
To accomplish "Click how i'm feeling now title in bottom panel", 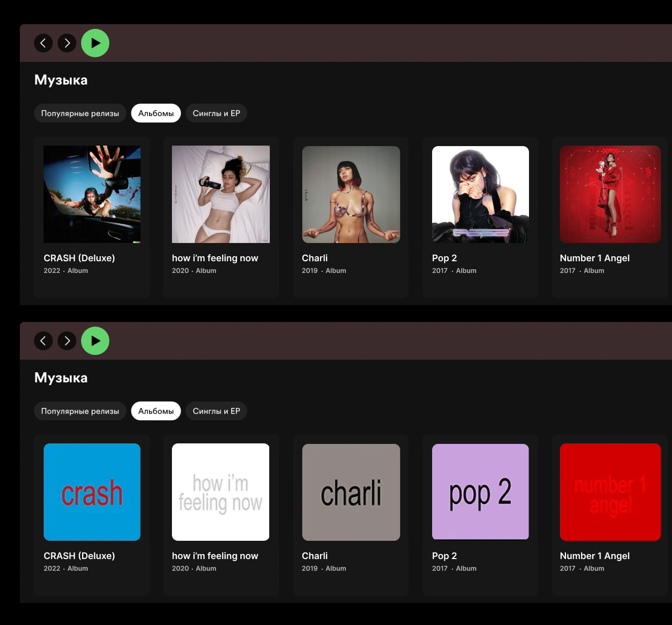I will (215, 556).
